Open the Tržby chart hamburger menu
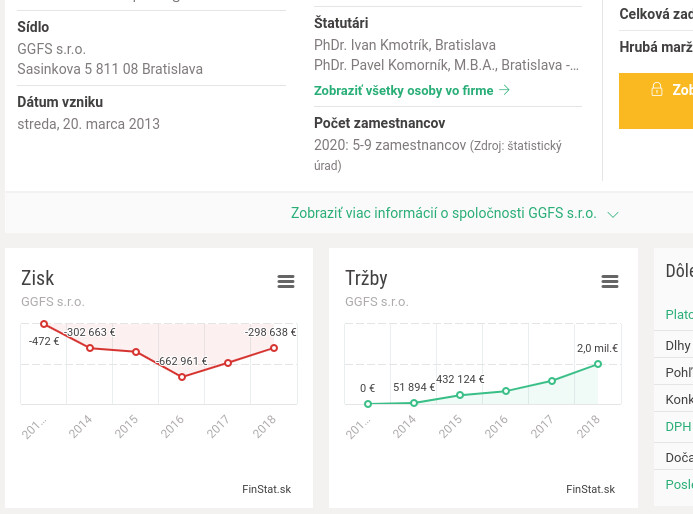Image resolution: width=693 pixels, height=514 pixels. [610, 282]
